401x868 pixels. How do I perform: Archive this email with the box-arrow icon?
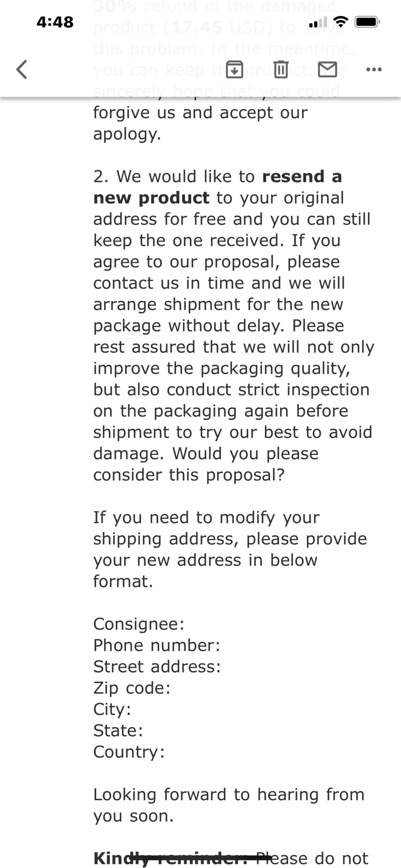[234, 70]
